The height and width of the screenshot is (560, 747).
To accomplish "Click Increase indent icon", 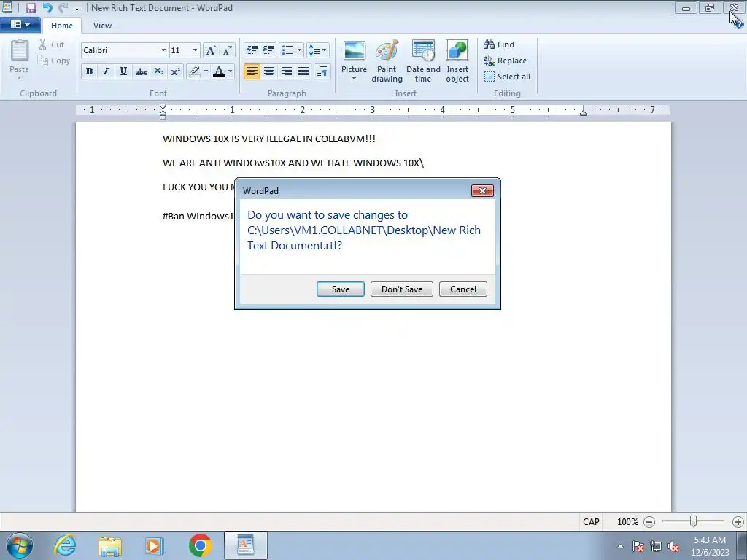I will click(x=268, y=50).
